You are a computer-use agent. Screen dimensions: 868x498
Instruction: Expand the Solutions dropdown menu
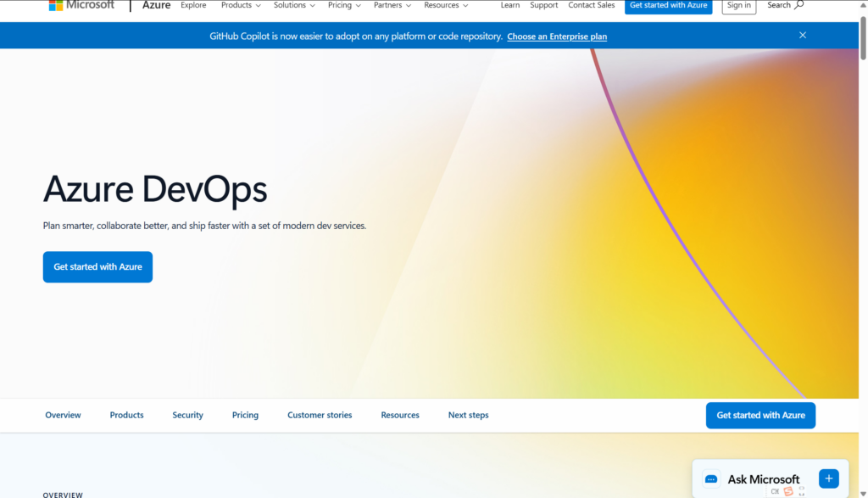coord(294,5)
